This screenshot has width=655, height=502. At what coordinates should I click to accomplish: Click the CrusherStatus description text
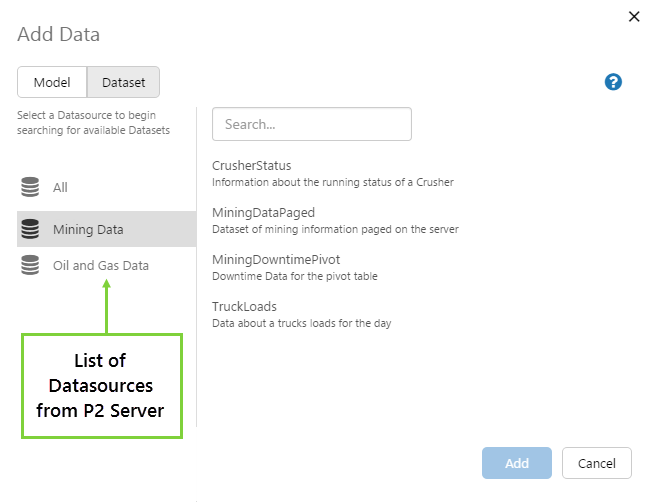click(x=332, y=182)
